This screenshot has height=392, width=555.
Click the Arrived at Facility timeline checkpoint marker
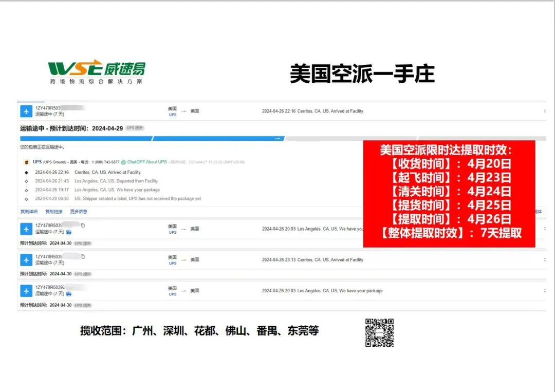26,172
